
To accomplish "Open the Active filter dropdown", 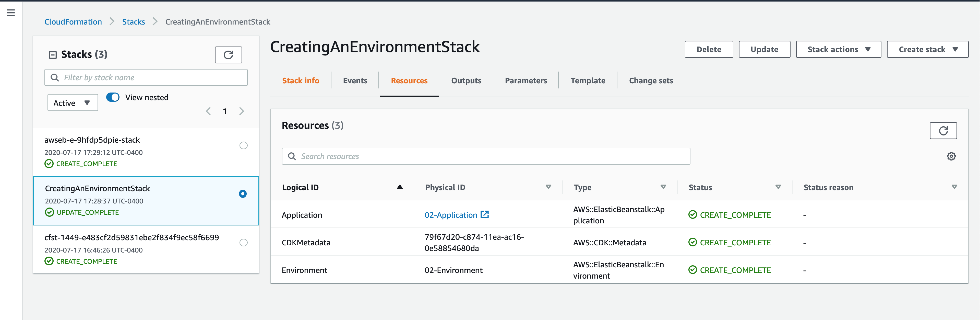I will point(72,103).
